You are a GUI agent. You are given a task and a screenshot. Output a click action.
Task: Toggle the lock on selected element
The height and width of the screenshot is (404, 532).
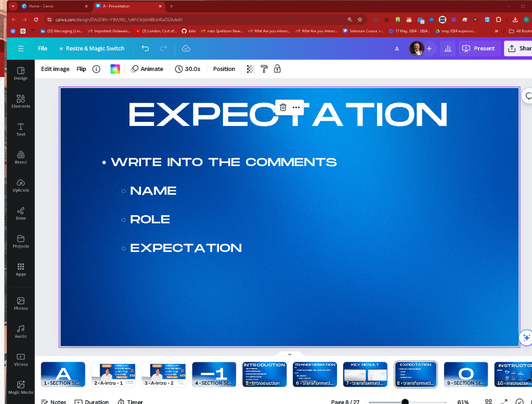coord(277,69)
